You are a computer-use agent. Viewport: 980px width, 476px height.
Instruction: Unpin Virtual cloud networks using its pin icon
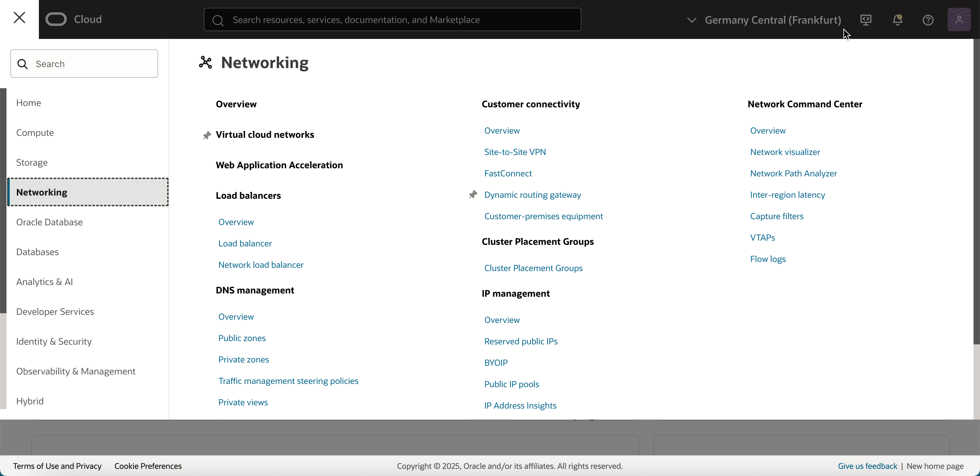click(x=207, y=135)
